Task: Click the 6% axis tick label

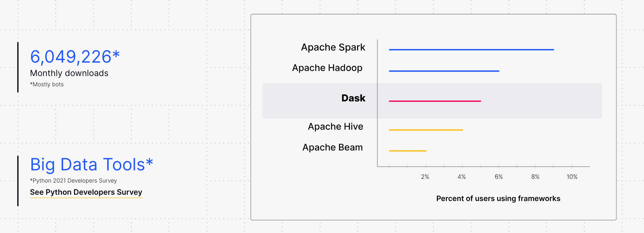Action: [x=499, y=177]
